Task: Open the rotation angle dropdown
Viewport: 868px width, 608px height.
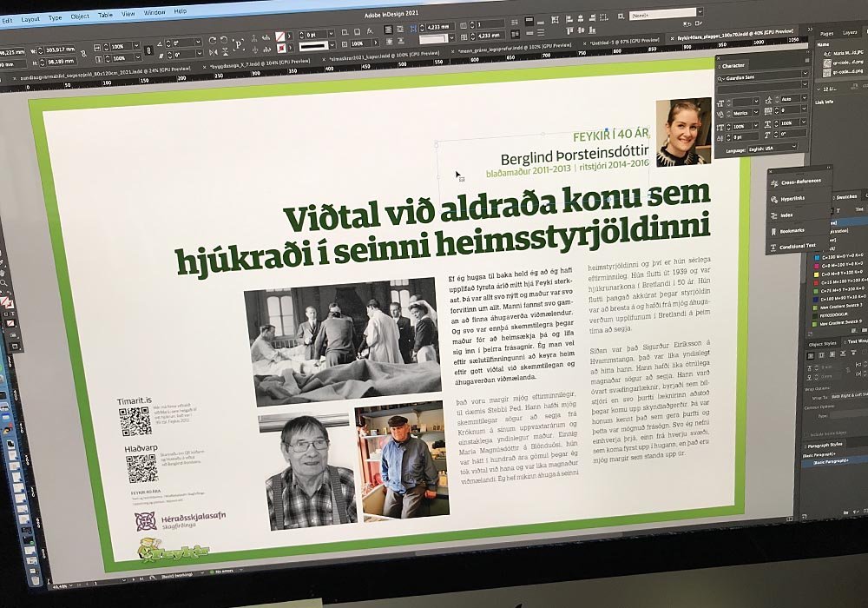Action: click(x=198, y=42)
